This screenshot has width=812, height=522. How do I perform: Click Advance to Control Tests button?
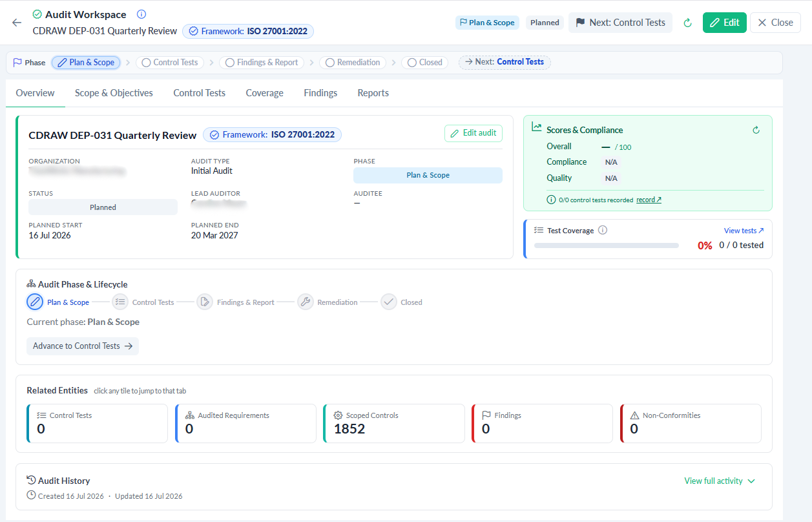83,346
